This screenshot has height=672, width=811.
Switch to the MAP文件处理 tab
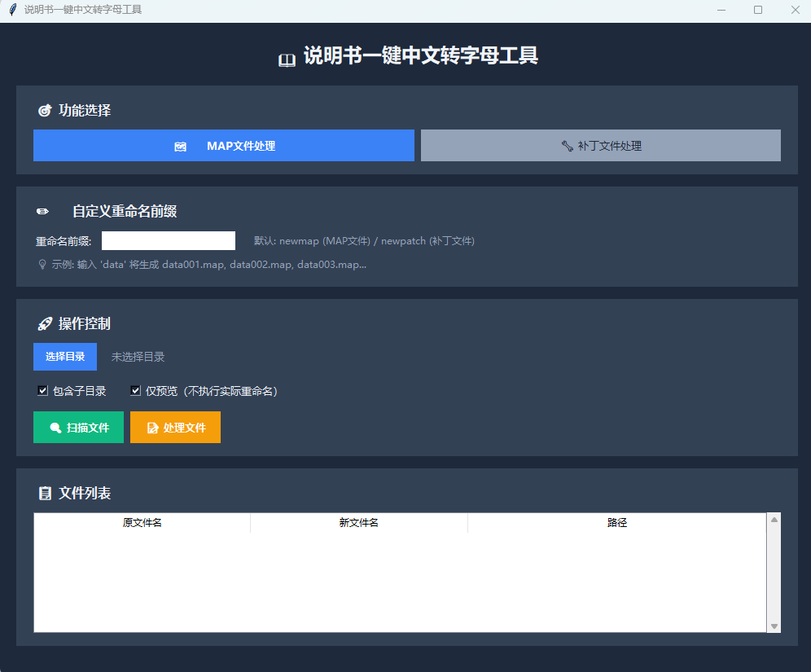(x=224, y=145)
